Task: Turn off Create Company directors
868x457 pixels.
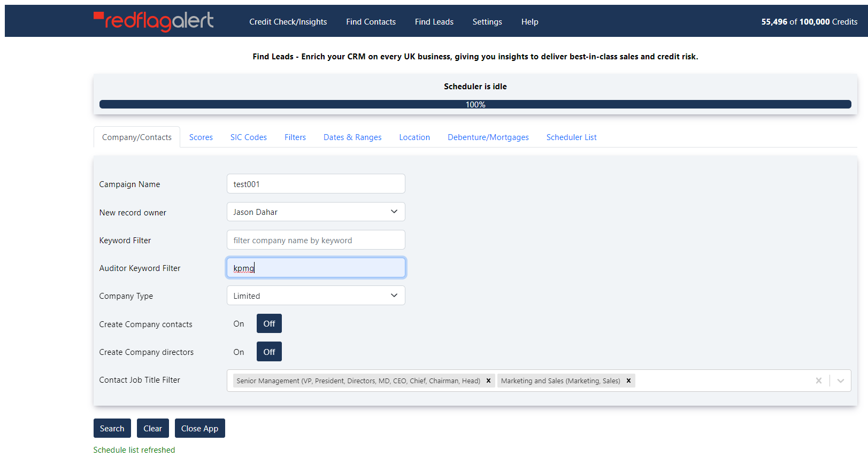Action: (x=269, y=352)
